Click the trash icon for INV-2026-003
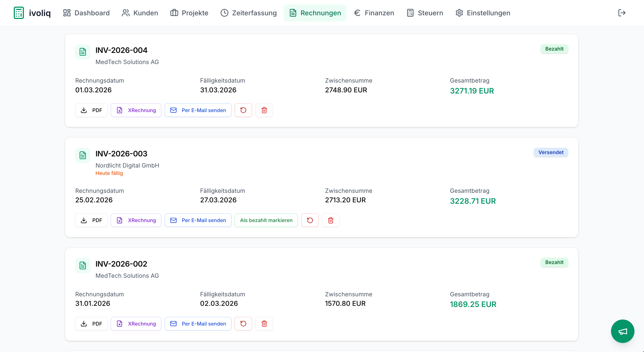This screenshot has width=644, height=352. (331, 220)
